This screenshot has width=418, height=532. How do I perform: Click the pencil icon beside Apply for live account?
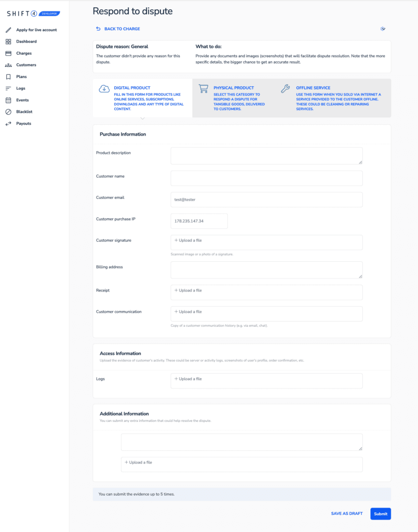(x=8, y=30)
